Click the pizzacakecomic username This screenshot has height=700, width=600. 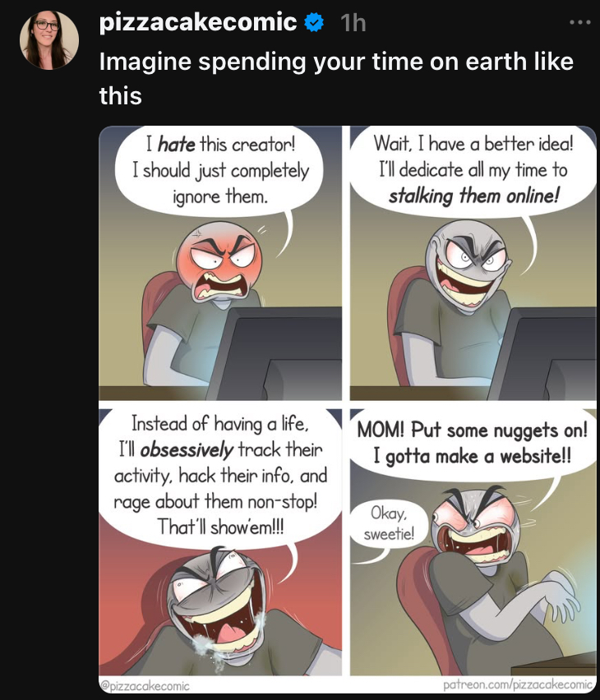198,22
